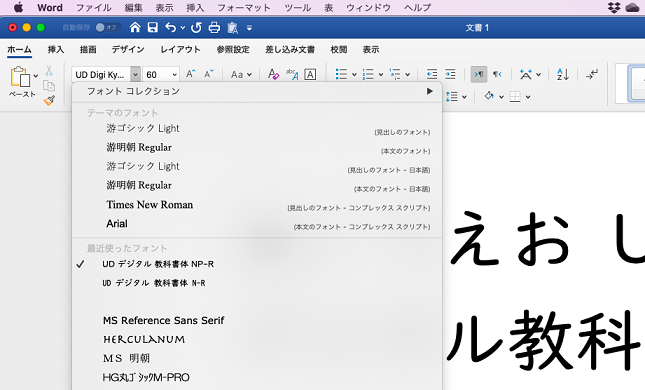Select MS 明朝 font

coord(257,358)
